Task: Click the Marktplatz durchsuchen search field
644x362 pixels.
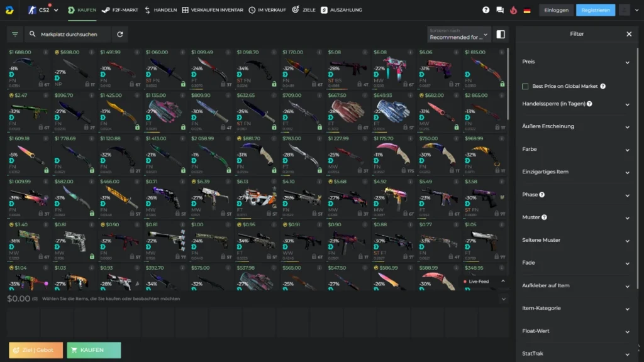Action: (69, 35)
